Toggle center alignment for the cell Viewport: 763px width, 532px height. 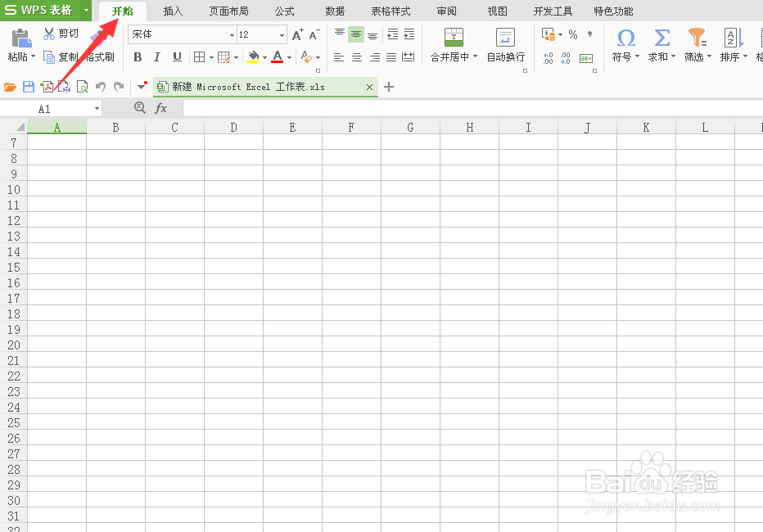(355, 57)
